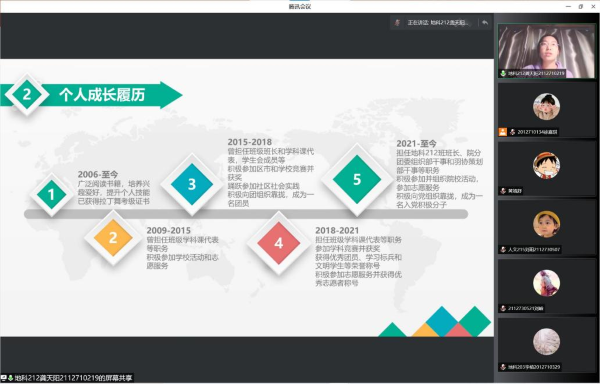Click the reply arrow beside the speaking banner

[485, 23]
